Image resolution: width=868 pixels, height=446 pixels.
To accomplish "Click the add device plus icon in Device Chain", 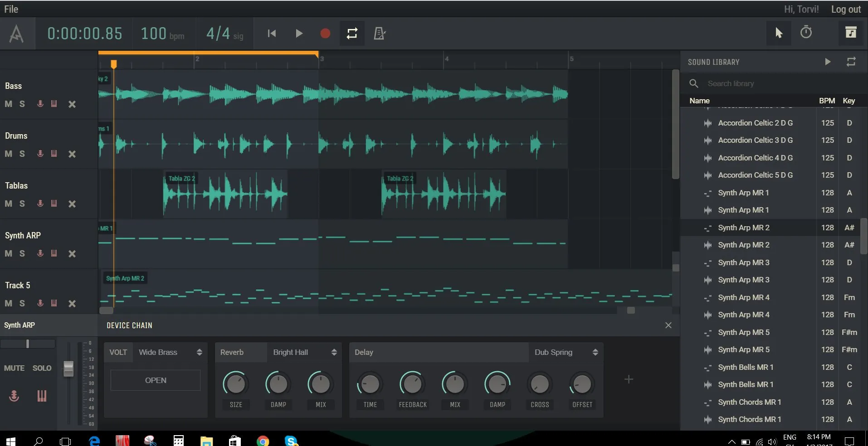I will (x=629, y=379).
